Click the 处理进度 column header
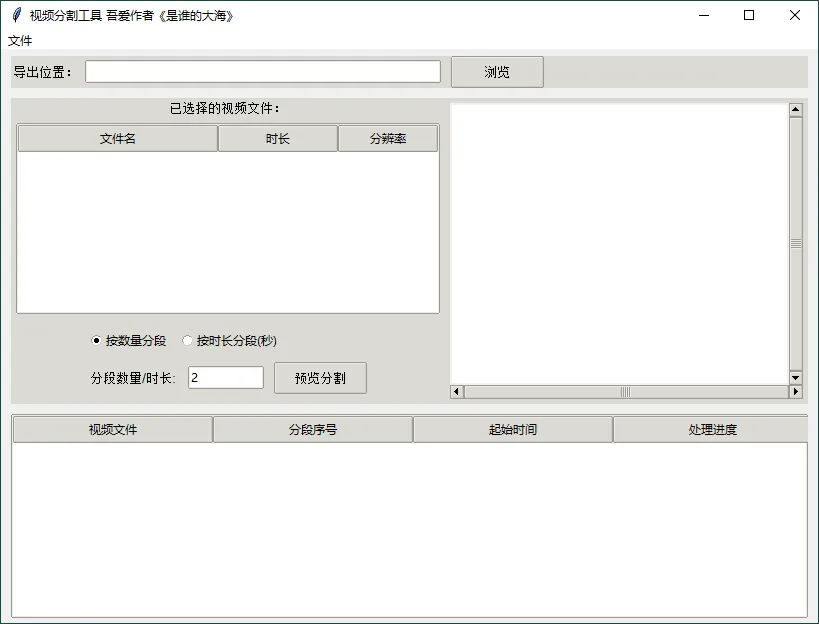Screen dimensions: 819x624 pos(712,428)
